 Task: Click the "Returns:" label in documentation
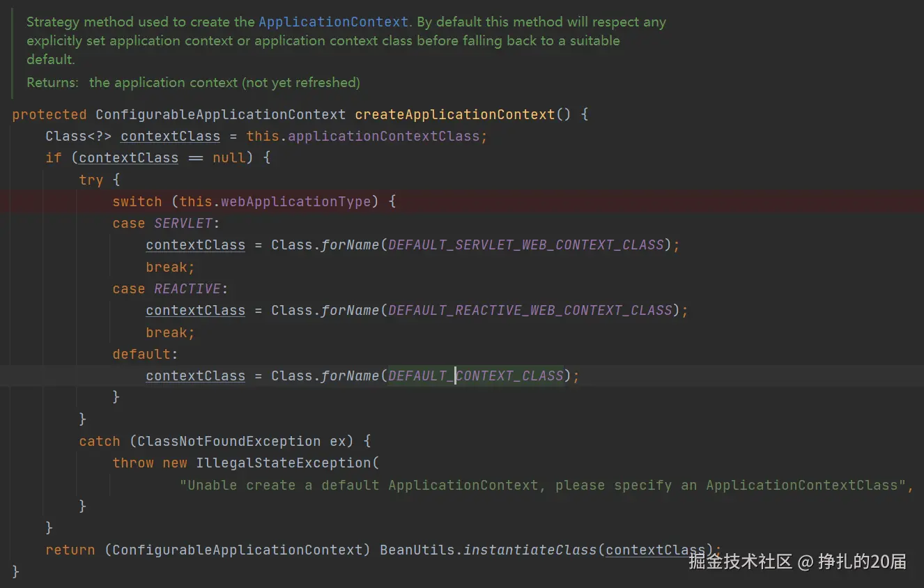53,82
